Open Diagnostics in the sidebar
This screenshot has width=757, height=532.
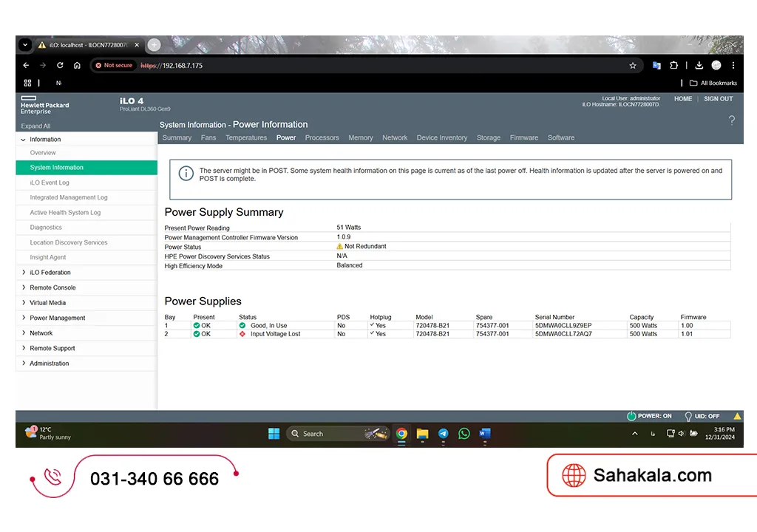pyautogui.click(x=46, y=228)
